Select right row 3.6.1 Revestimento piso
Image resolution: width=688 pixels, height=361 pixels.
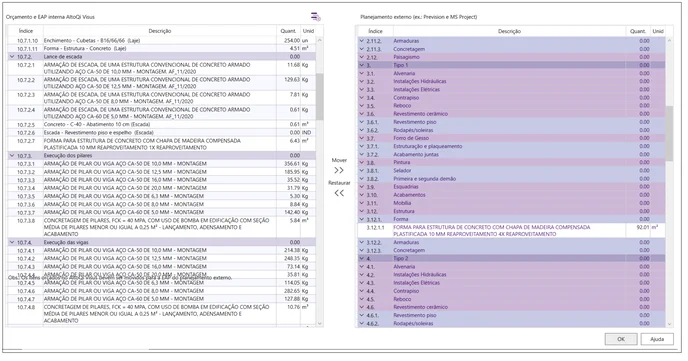[511, 122]
